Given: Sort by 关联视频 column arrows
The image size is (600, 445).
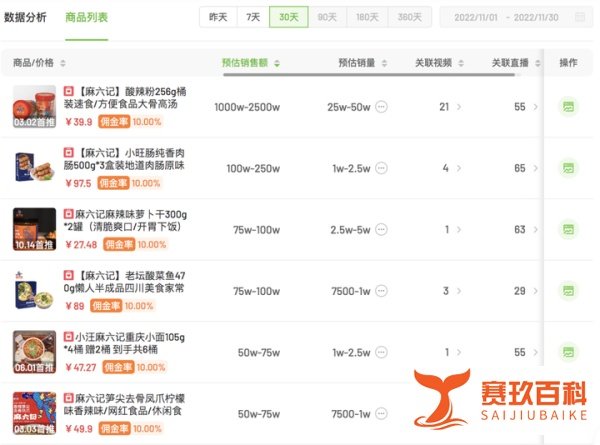Looking at the screenshot, I should (x=461, y=63).
